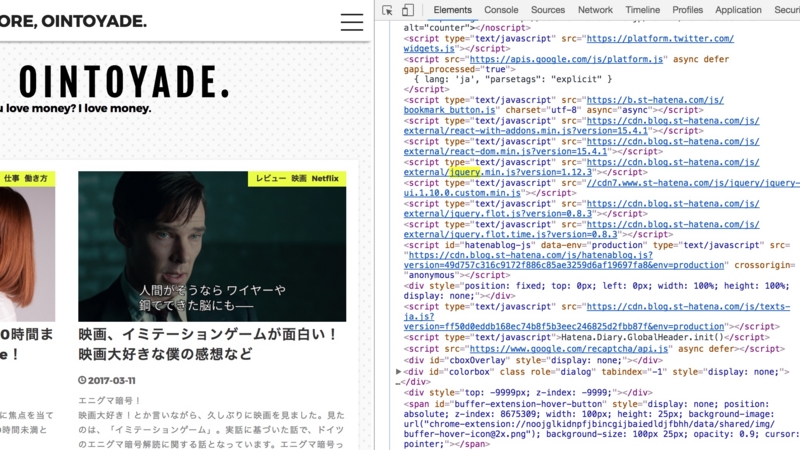Switch to the Elements tab
Screen dimensions: 800x450
point(453,10)
